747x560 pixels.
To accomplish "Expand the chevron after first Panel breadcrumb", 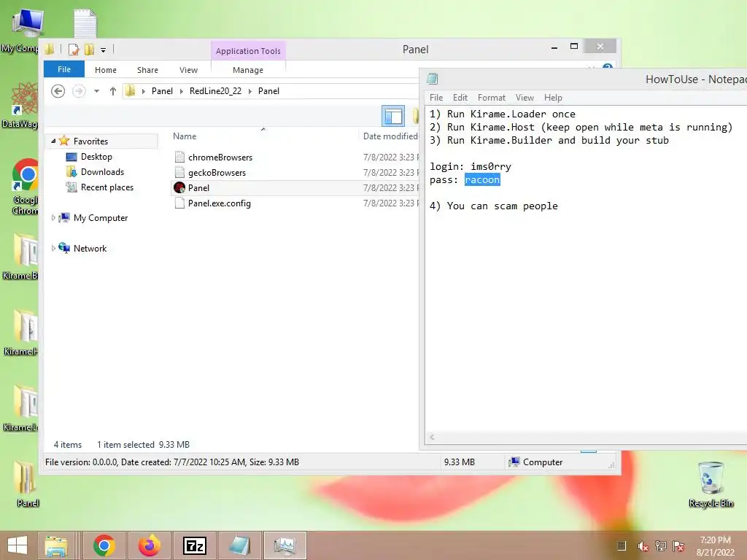I will click(x=181, y=91).
